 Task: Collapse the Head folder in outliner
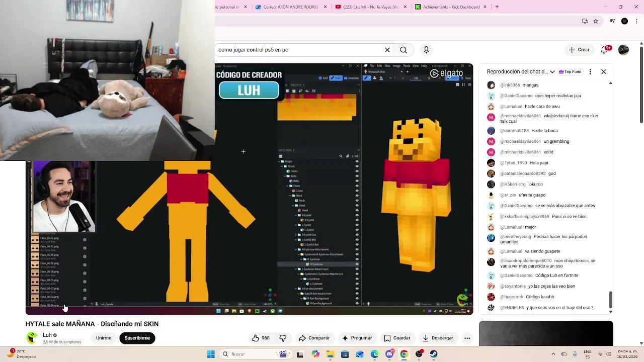[293, 206]
